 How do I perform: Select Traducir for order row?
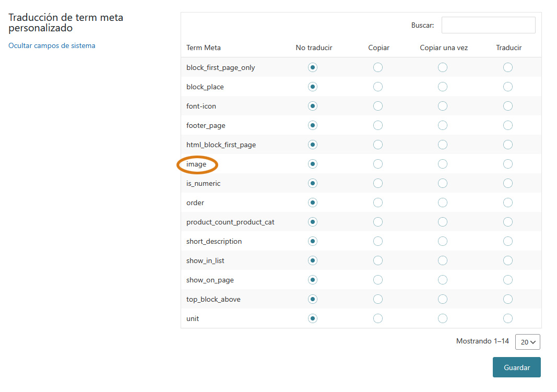(x=508, y=203)
